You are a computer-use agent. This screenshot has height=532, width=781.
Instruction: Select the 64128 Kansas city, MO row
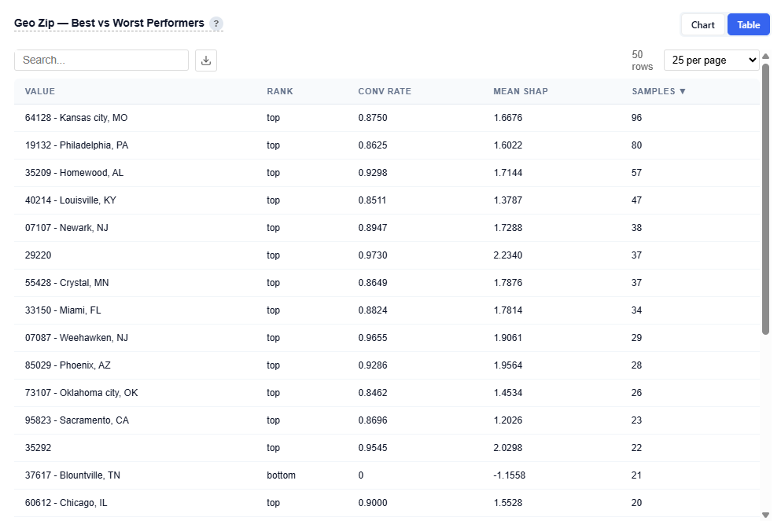click(x=76, y=118)
